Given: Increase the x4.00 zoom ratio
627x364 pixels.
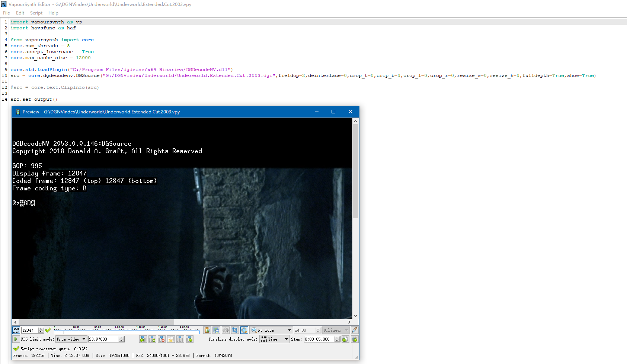Looking at the screenshot, I should click(x=318, y=329).
